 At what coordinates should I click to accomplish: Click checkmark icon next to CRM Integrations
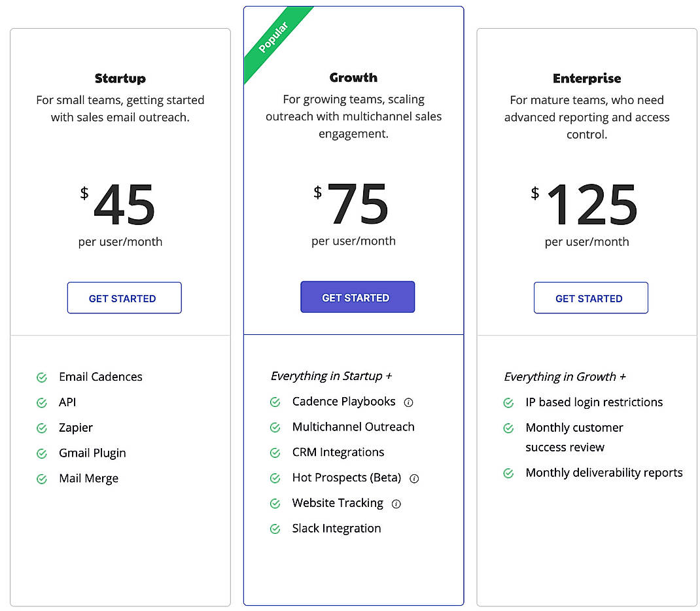point(275,453)
